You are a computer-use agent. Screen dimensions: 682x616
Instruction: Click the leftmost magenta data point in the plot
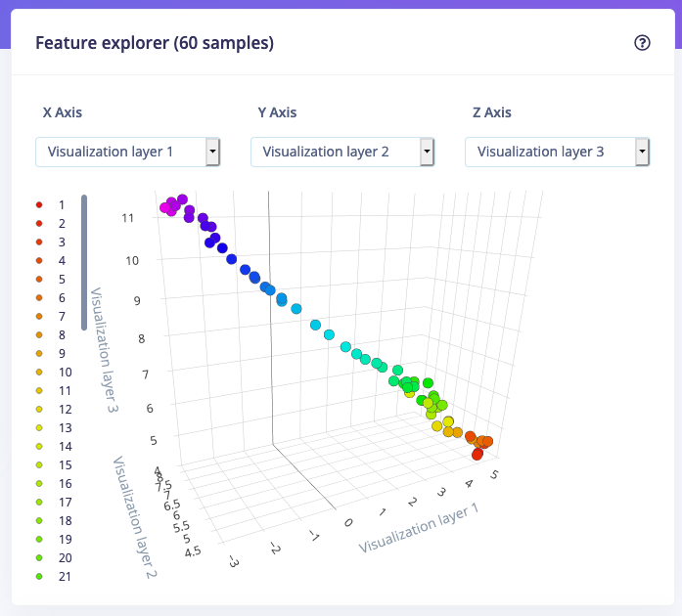coord(164,208)
